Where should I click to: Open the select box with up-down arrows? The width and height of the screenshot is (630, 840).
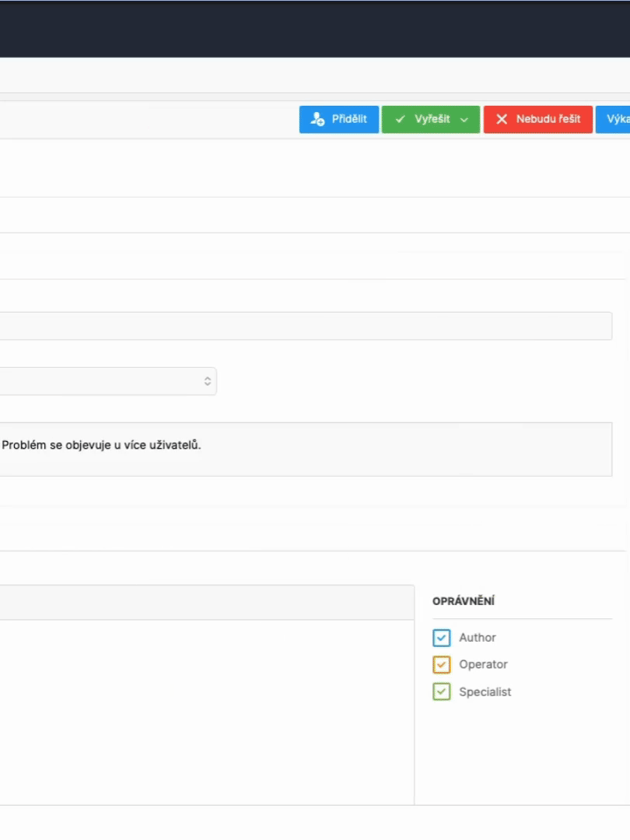point(109,381)
